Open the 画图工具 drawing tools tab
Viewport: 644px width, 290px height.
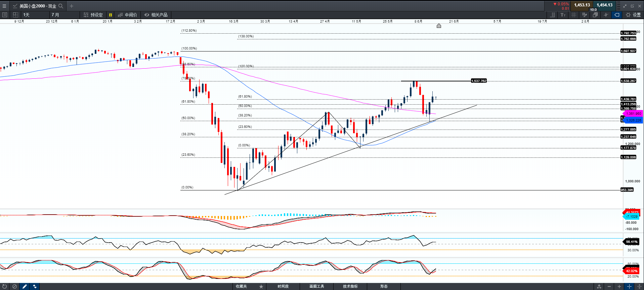tap(317, 287)
